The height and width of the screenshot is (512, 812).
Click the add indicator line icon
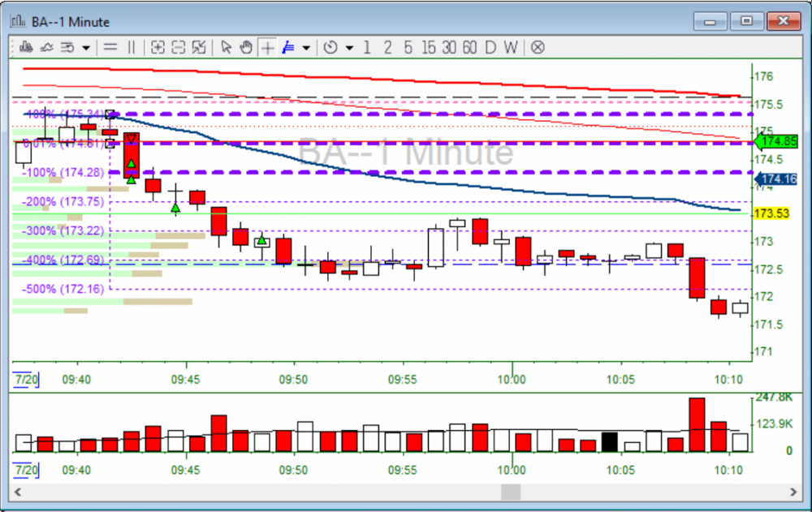tap(46, 47)
